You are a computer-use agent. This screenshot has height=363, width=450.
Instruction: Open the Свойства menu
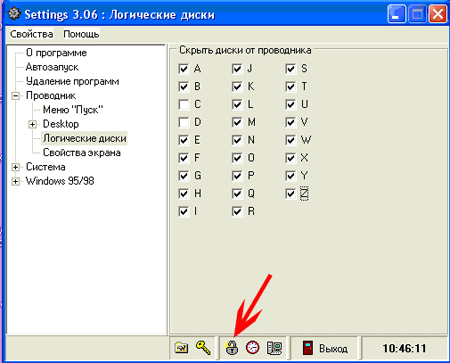(31, 34)
